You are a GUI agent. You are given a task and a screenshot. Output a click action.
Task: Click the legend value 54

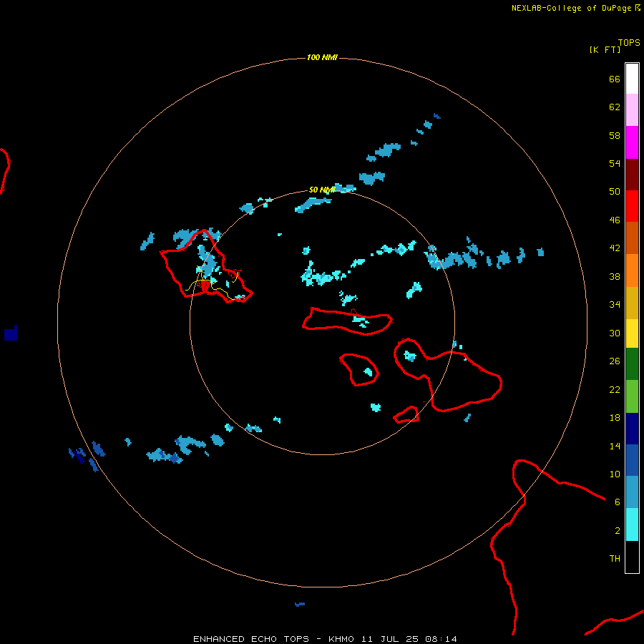point(615,163)
